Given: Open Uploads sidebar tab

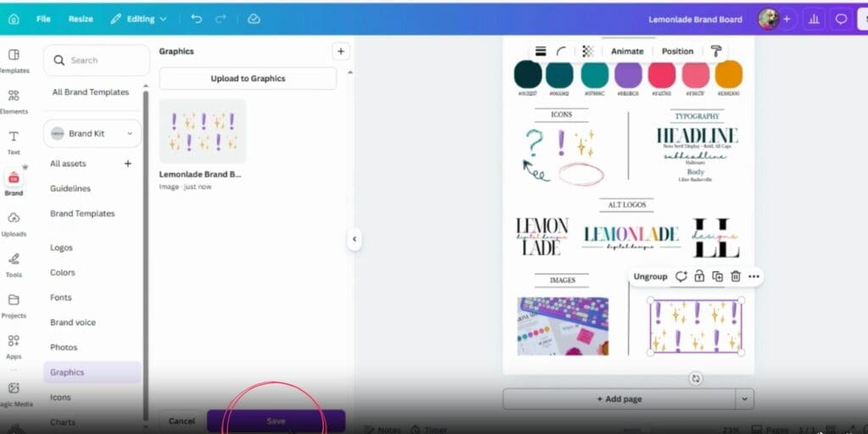Looking at the screenshot, I should coord(14,224).
